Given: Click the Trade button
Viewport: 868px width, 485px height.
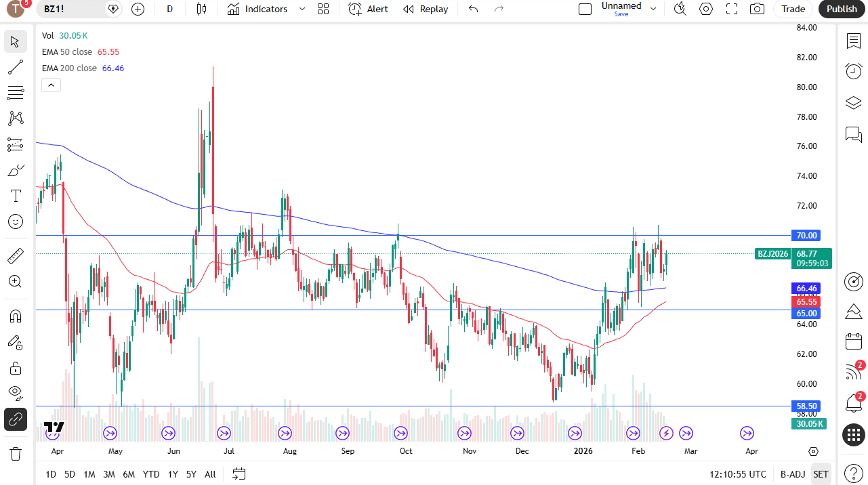Looking at the screenshot, I should (793, 9).
